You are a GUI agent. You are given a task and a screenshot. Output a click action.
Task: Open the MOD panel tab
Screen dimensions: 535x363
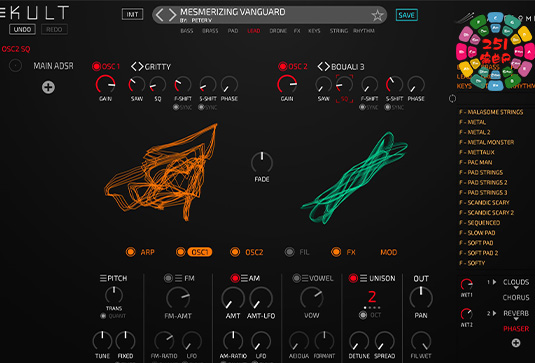pyautogui.click(x=388, y=252)
